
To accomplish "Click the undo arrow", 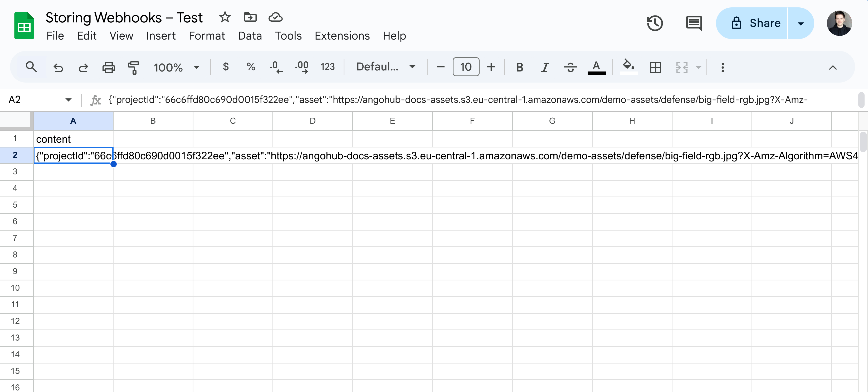I will click(58, 67).
